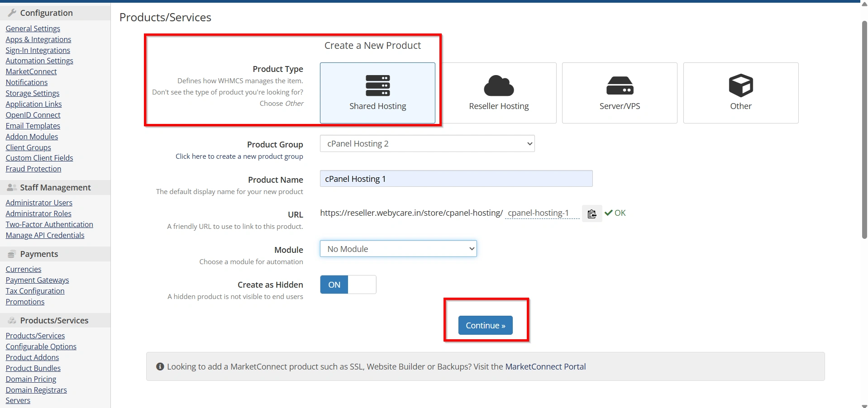Viewport: 868px width, 408px height.
Task: Open Storage Settings
Action: (33, 93)
